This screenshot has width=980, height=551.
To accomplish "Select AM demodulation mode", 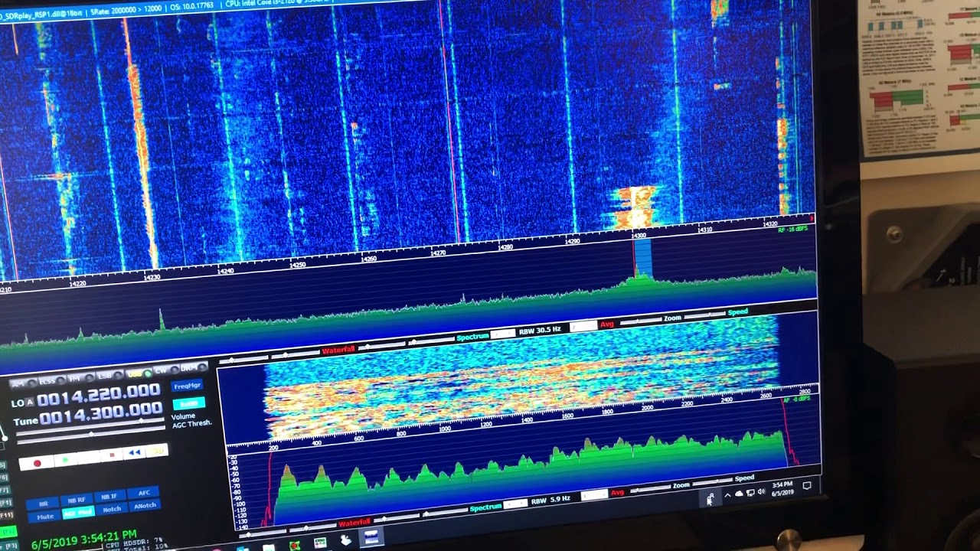I will (x=23, y=383).
